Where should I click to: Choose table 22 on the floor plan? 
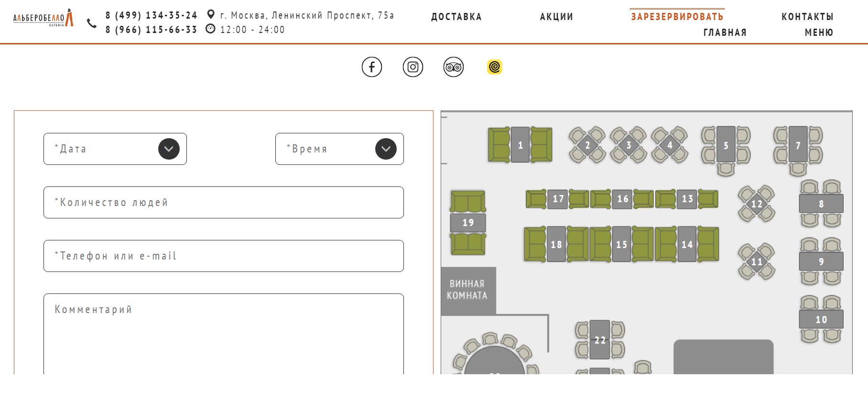pos(600,340)
